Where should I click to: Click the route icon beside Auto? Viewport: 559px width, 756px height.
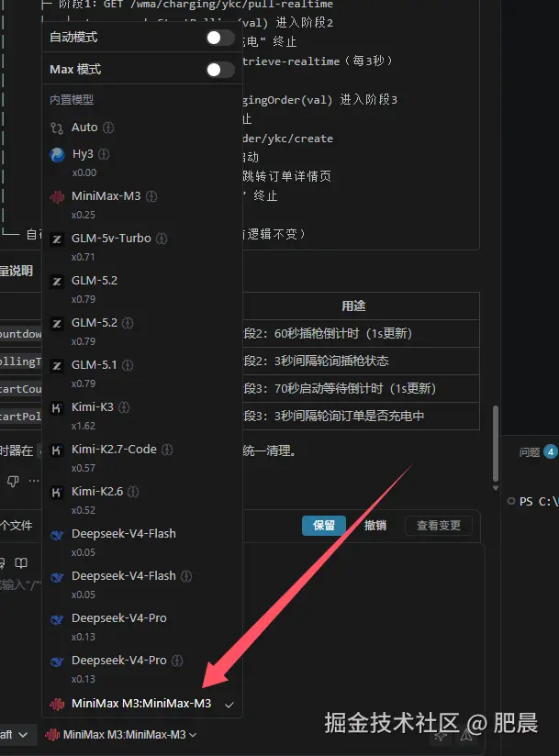coord(56,128)
